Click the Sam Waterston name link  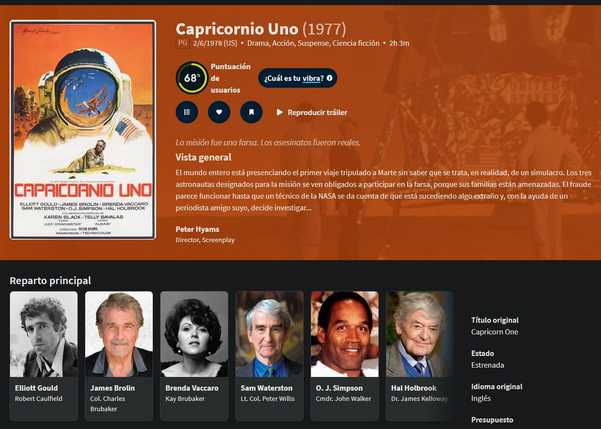(266, 388)
